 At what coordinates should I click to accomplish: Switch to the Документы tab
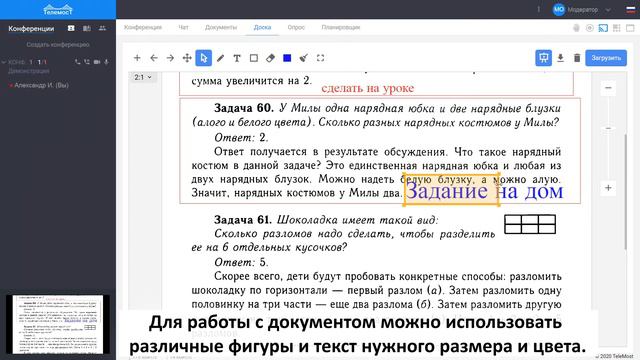[221, 27]
